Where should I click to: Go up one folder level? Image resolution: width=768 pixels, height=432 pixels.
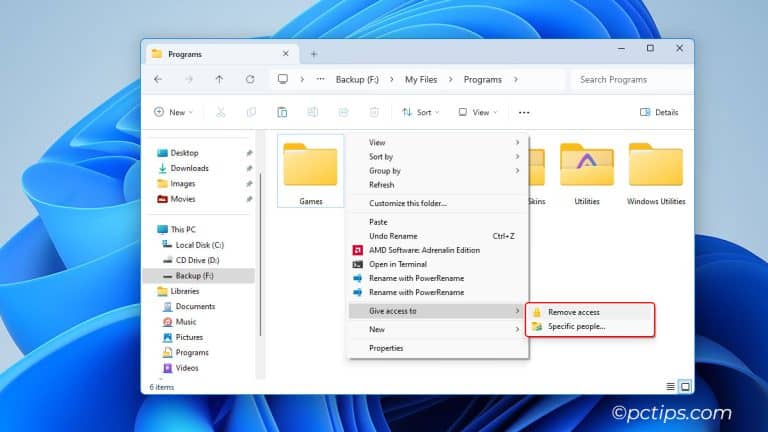pos(219,79)
